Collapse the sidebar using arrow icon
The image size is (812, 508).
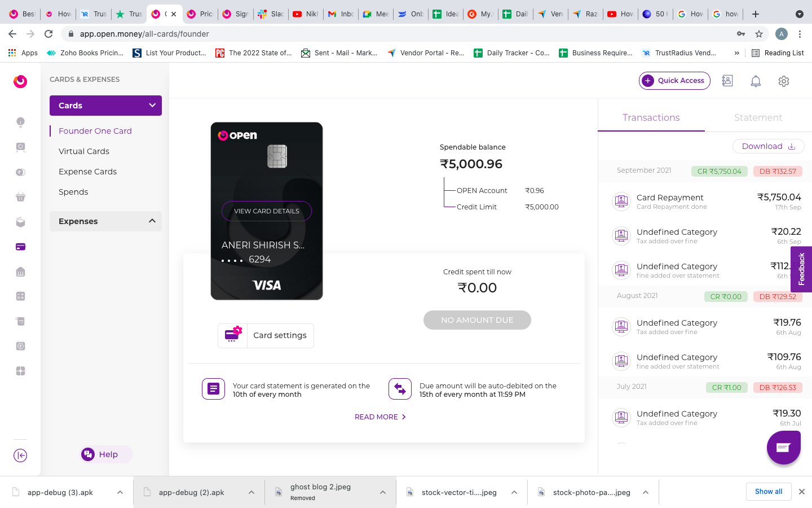[20, 456]
